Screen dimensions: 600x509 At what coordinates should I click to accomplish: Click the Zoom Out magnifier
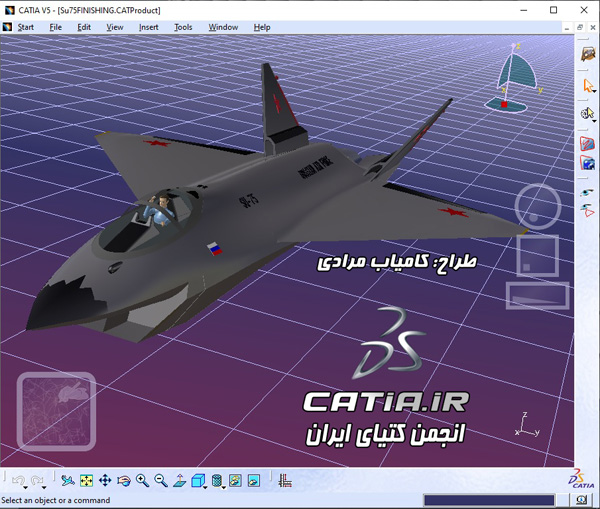pos(161,480)
